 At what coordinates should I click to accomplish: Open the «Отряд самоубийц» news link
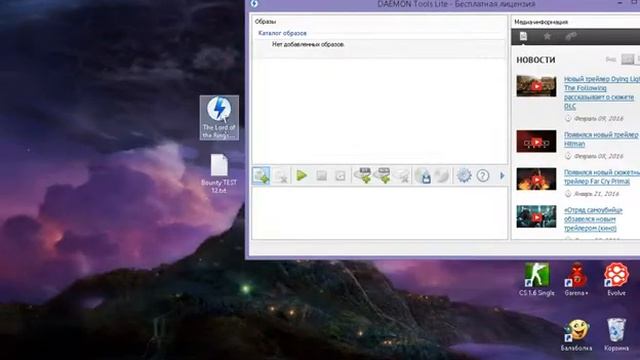pyautogui.click(x=593, y=219)
